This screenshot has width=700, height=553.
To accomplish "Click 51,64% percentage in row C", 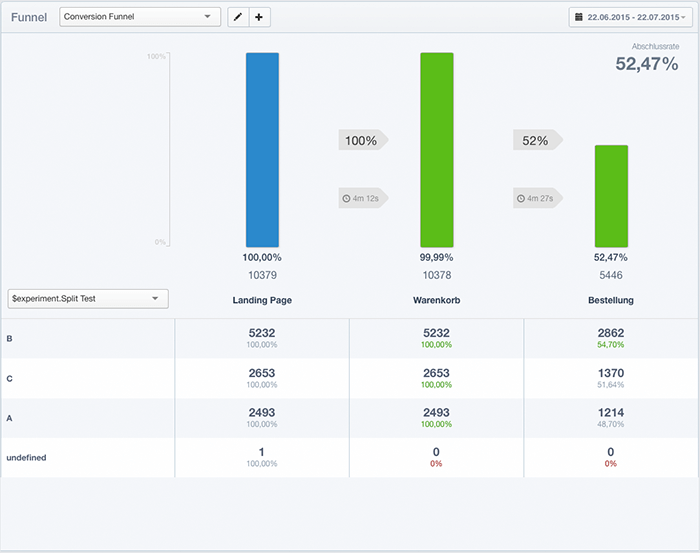I will tap(611, 385).
